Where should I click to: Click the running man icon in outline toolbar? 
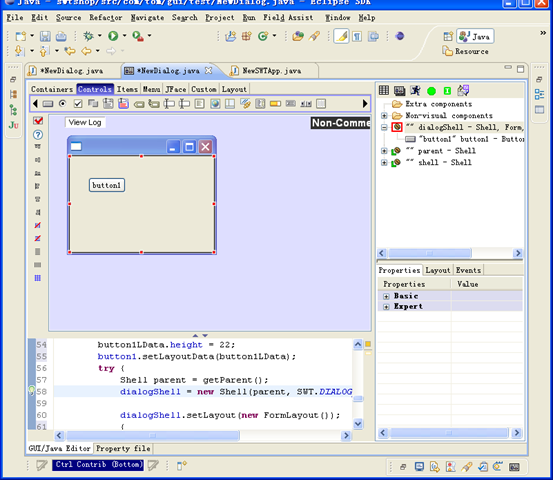(415, 91)
